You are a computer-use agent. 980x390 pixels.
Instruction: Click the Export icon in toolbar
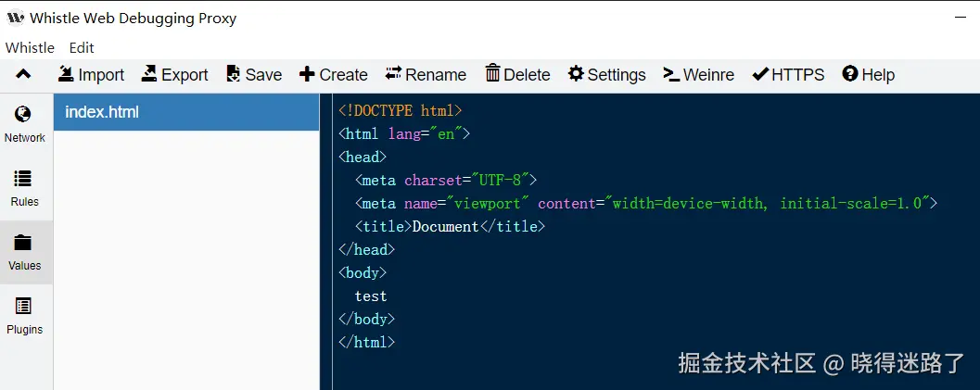(x=150, y=75)
